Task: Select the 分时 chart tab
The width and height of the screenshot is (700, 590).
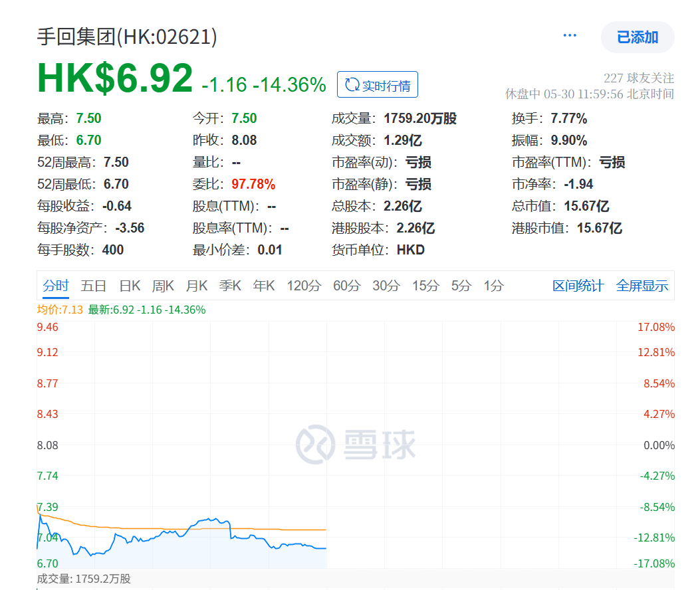Action: [x=56, y=286]
